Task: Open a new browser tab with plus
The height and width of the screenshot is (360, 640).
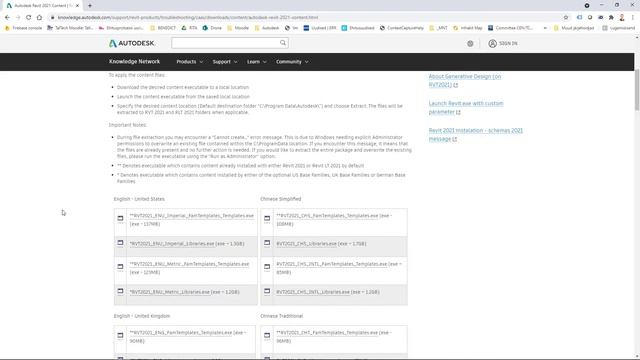Action: coord(90,6)
